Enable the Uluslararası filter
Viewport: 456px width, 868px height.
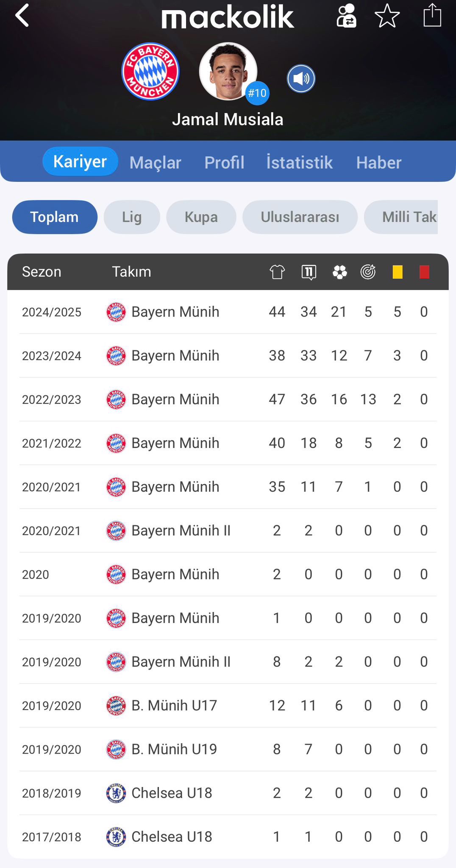(x=300, y=217)
